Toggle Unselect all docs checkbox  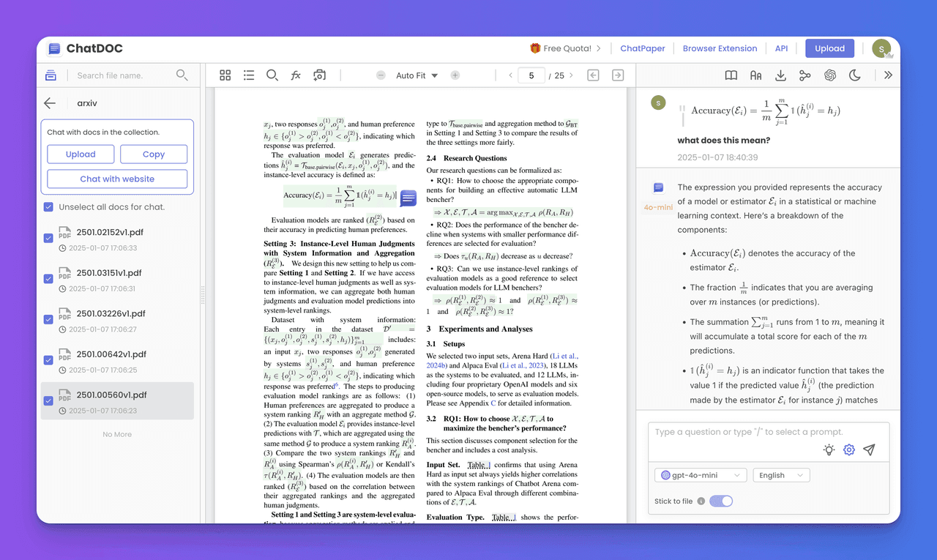tap(48, 207)
